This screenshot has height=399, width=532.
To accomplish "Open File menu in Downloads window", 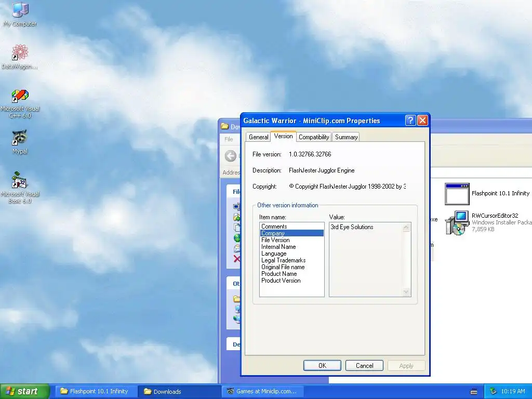I will coord(229,139).
